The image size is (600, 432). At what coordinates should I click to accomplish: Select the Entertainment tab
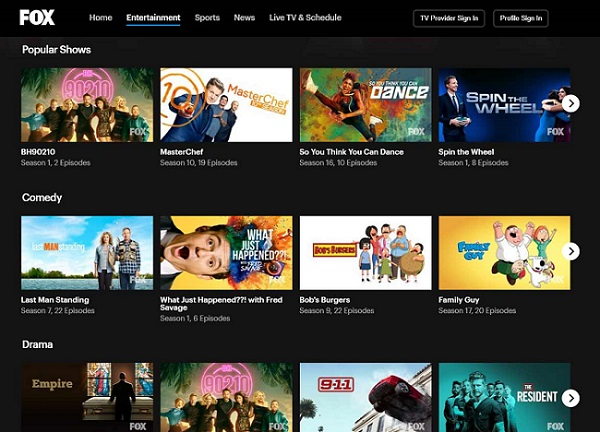coord(153,18)
